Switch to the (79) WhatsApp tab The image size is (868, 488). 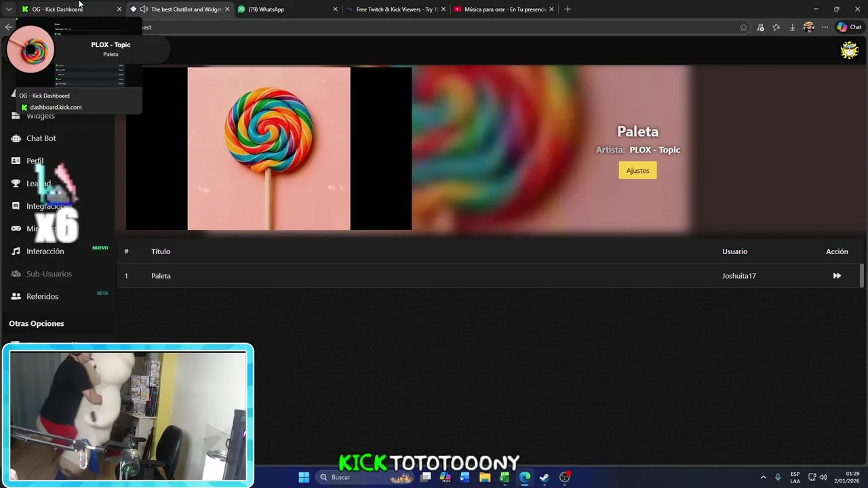point(288,9)
